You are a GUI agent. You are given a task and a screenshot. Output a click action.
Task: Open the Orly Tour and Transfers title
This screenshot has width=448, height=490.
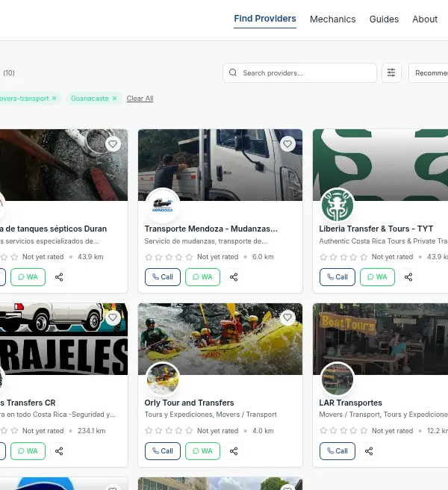point(190,403)
